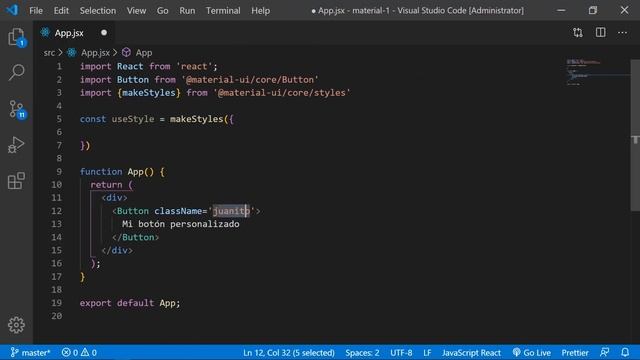Screen dimensions: 640x360
Task: Open the Go menu
Action: pos(162,11)
